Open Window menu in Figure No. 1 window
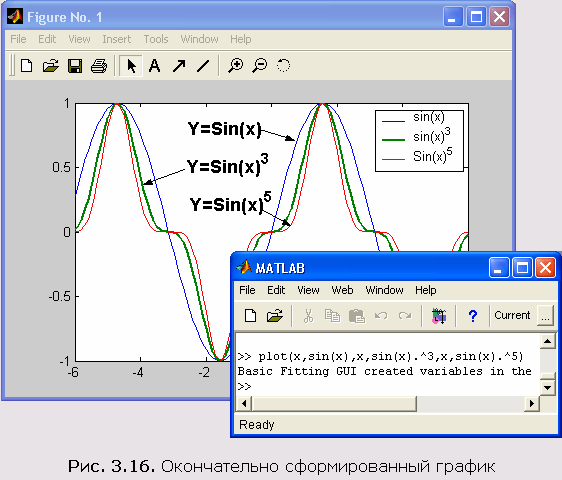The height and width of the screenshot is (480, 562). (199, 39)
